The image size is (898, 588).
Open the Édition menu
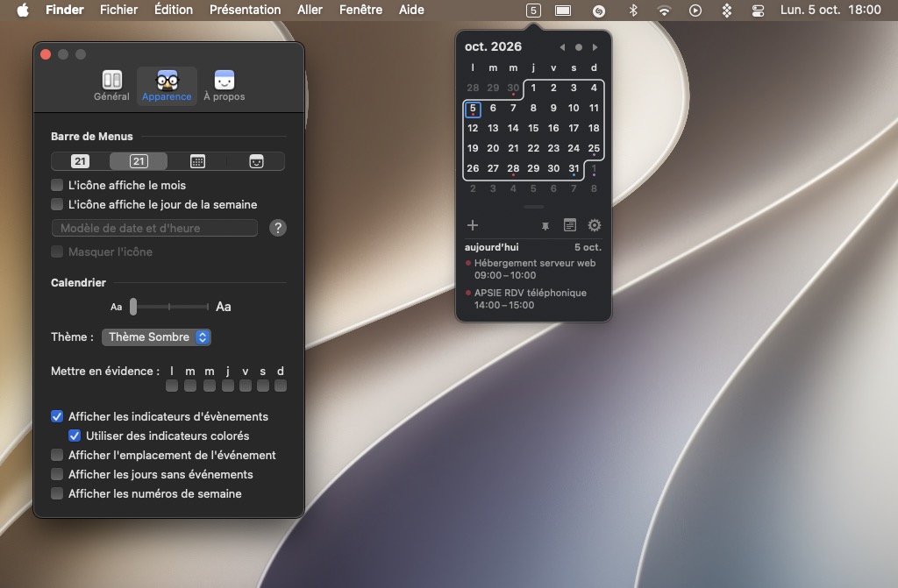click(x=174, y=10)
